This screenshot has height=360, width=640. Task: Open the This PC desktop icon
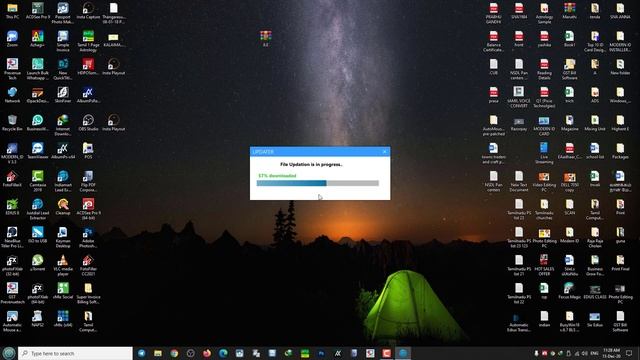pos(12,11)
